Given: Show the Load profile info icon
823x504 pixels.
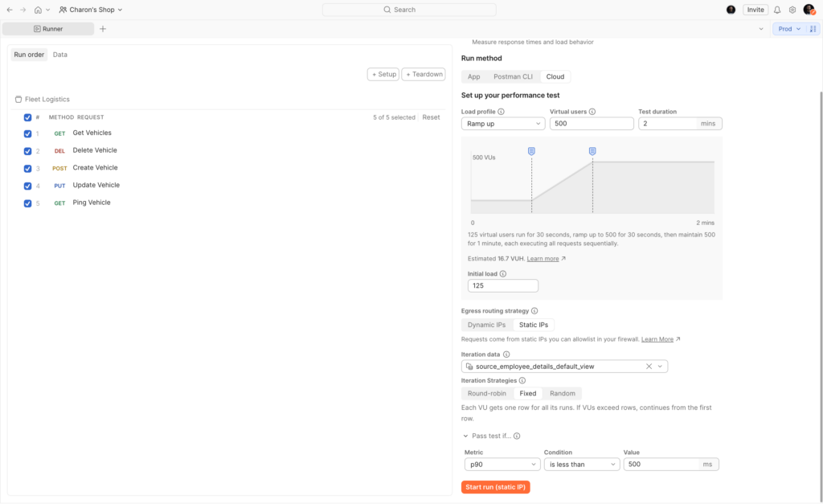Looking at the screenshot, I should [x=502, y=111].
